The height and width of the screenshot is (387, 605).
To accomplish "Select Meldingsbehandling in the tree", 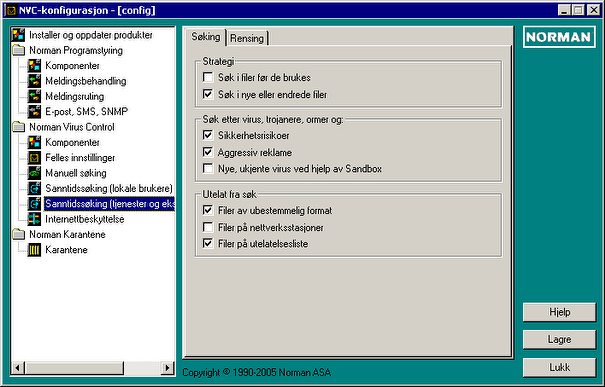I will point(86,81).
